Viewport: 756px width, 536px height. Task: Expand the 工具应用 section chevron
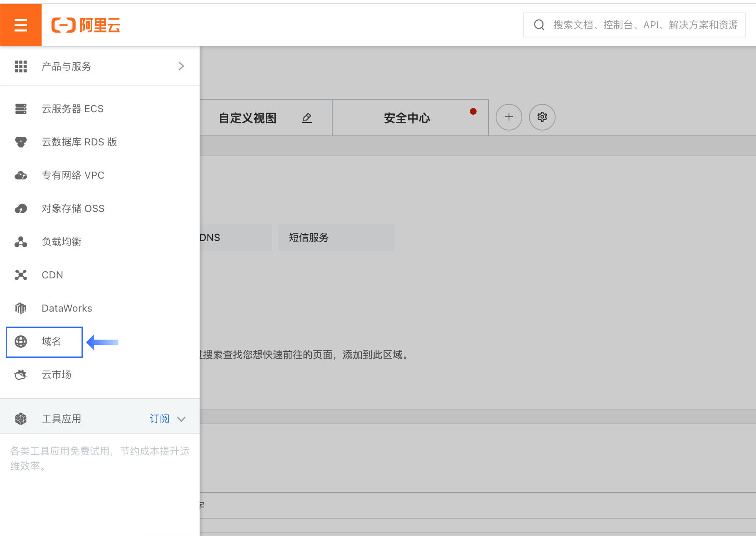tap(181, 419)
